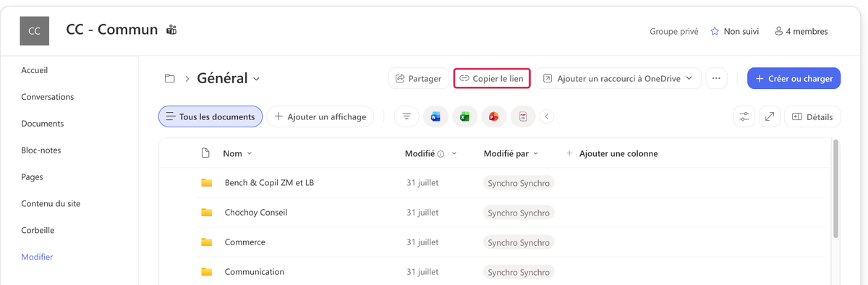Open the Communication folder
Viewport: 868px width, 285px height.
coord(255,272)
